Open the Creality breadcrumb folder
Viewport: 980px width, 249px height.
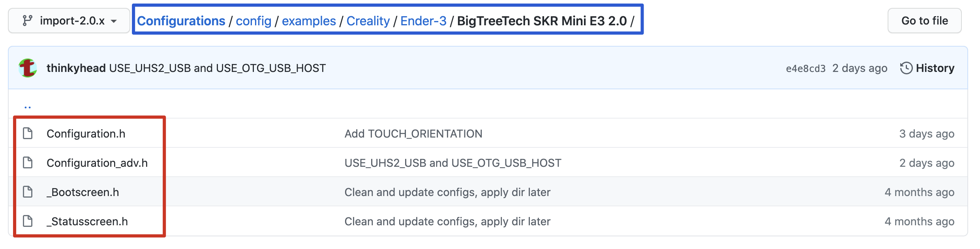point(368,21)
